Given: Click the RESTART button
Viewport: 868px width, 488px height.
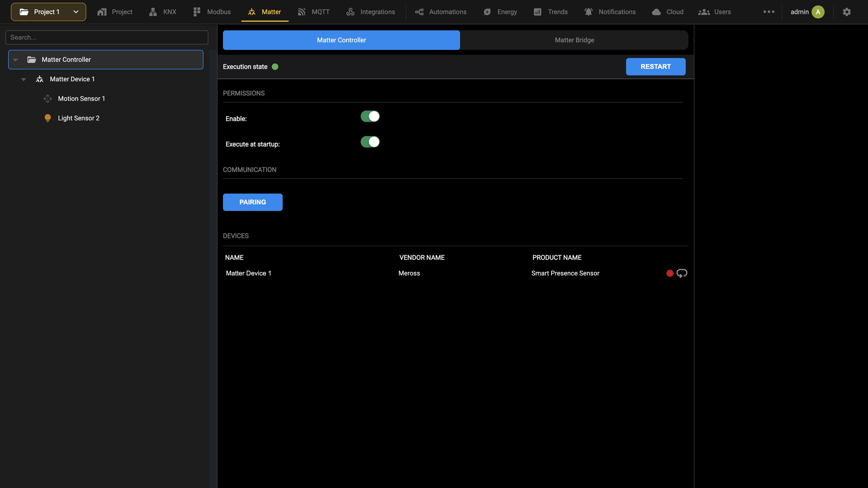Looking at the screenshot, I should point(655,67).
